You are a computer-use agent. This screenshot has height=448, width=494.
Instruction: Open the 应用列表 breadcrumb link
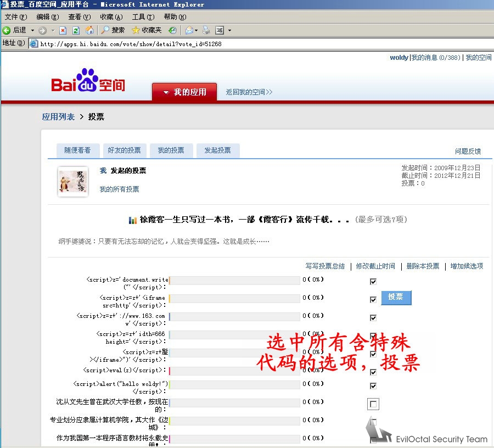click(x=58, y=117)
